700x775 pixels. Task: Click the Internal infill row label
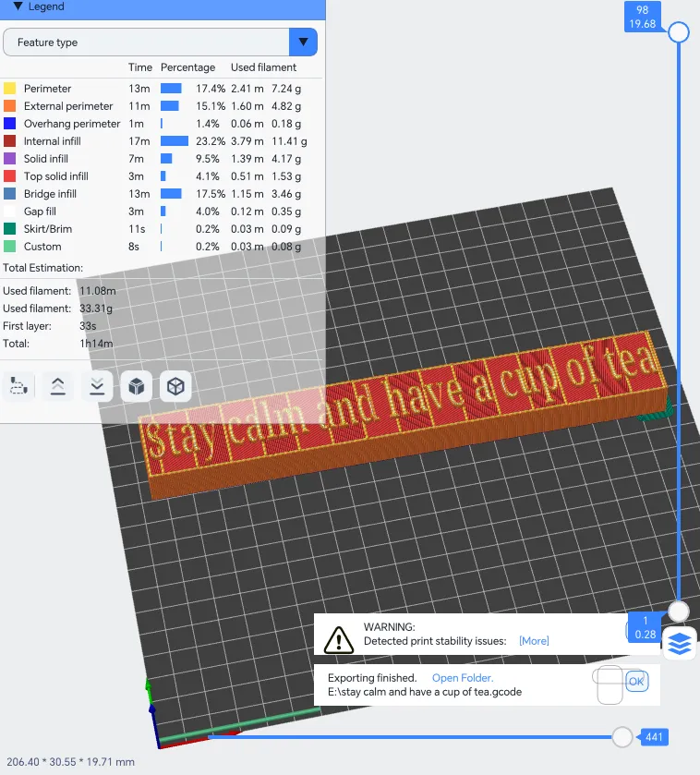click(52, 140)
